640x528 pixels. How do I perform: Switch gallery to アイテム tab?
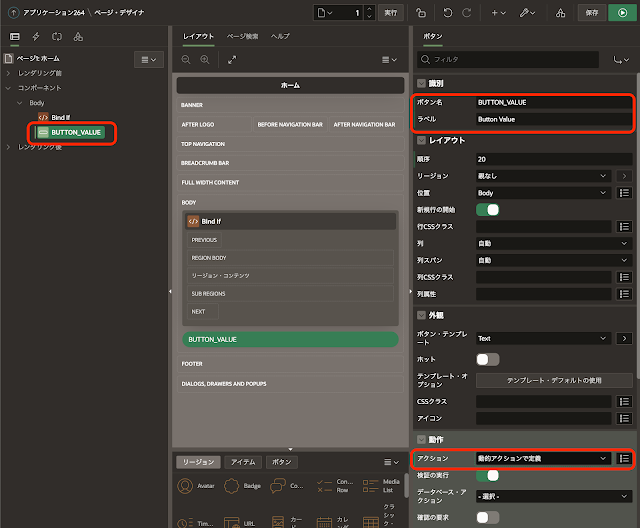[243, 462]
